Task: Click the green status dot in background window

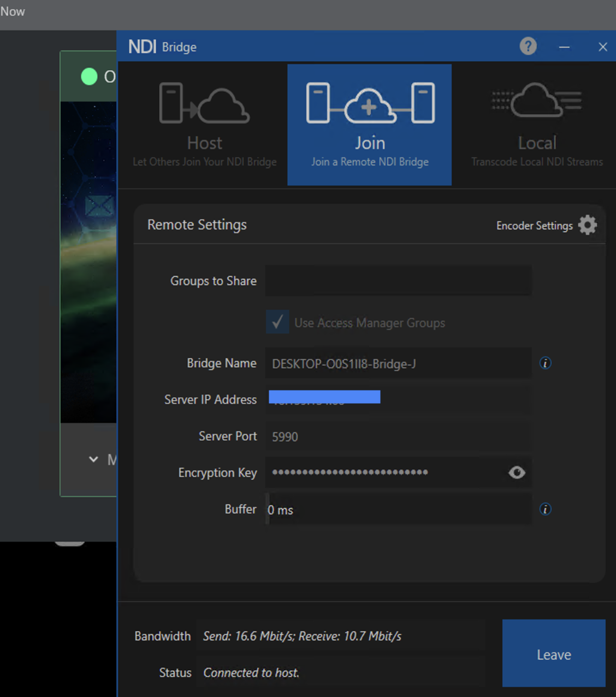Action: [x=89, y=76]
